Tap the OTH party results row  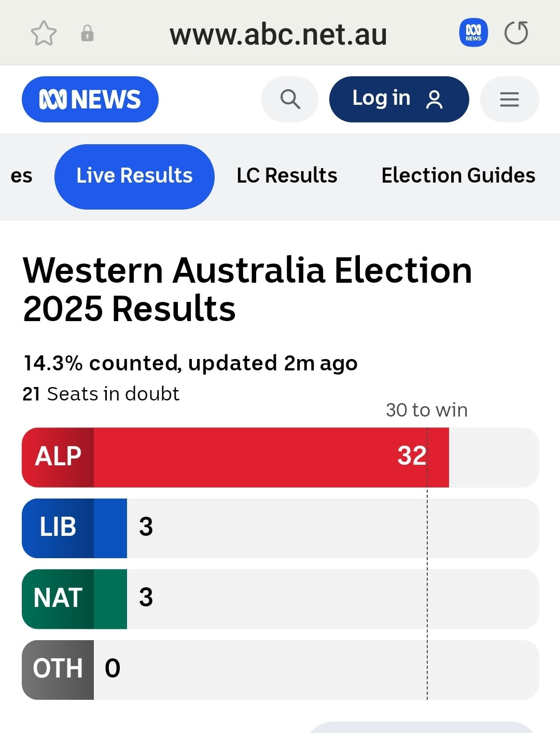(x=281, y=670)
